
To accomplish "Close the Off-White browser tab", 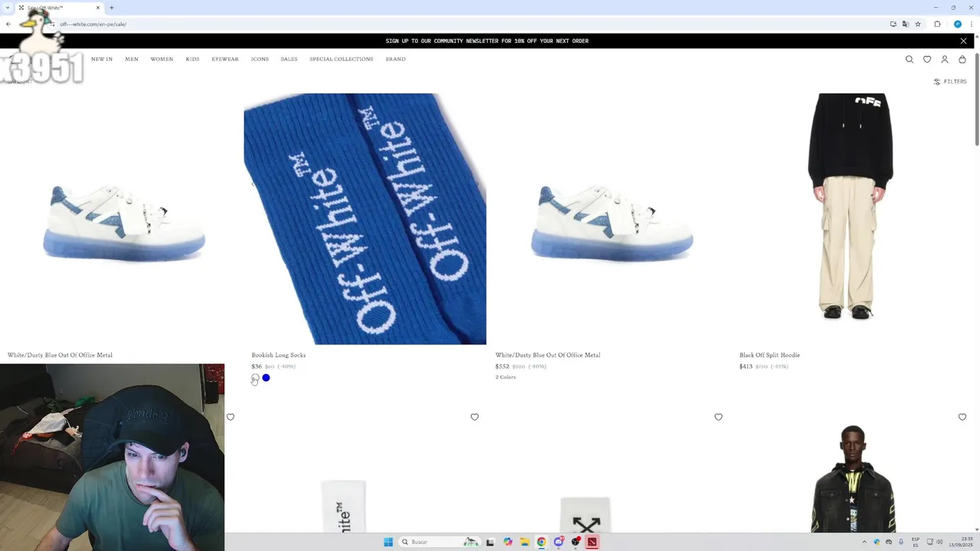I will (98, 8).
